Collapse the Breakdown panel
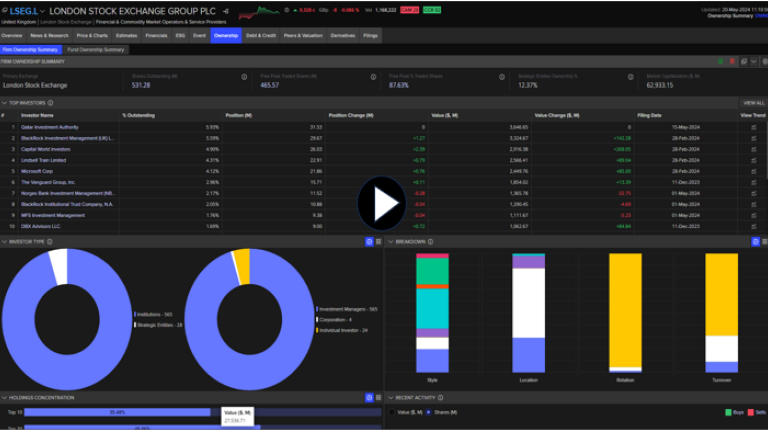 (x=391, y=242)
